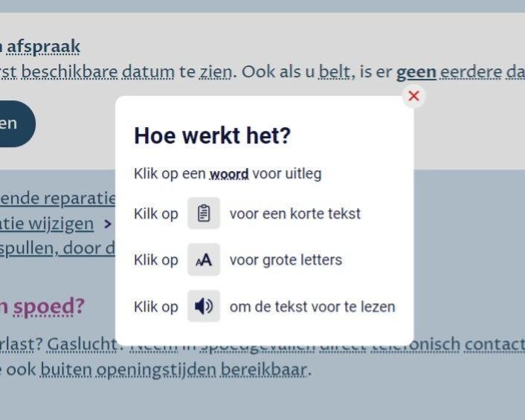
Task: Click the 'Hoe werkt het?' heading
Action: (x=212, y=136)
